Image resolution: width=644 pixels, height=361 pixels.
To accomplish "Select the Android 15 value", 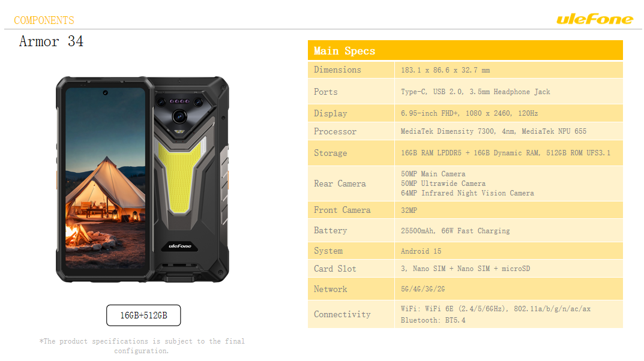I will (421, 251).
